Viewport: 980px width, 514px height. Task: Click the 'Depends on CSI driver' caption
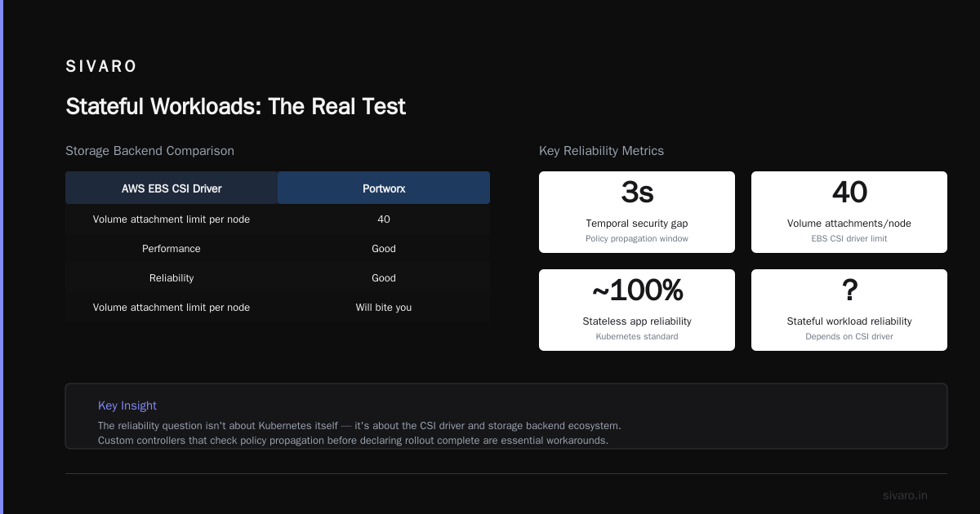(849, 336)
